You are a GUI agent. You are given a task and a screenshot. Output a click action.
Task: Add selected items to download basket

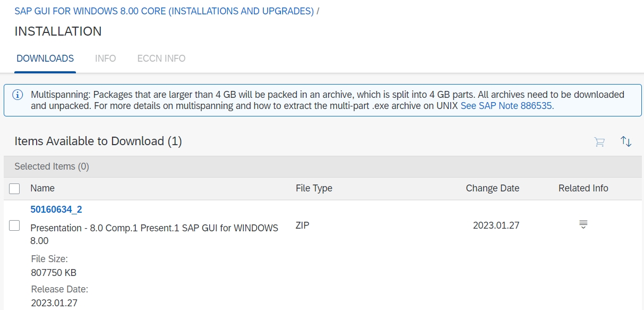tap(599, 142)
